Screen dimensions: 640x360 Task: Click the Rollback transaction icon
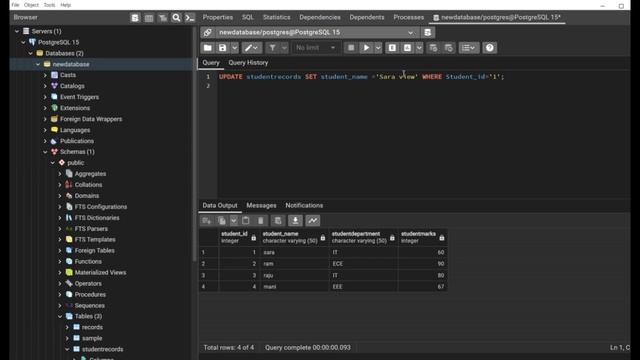click(448, 48)
